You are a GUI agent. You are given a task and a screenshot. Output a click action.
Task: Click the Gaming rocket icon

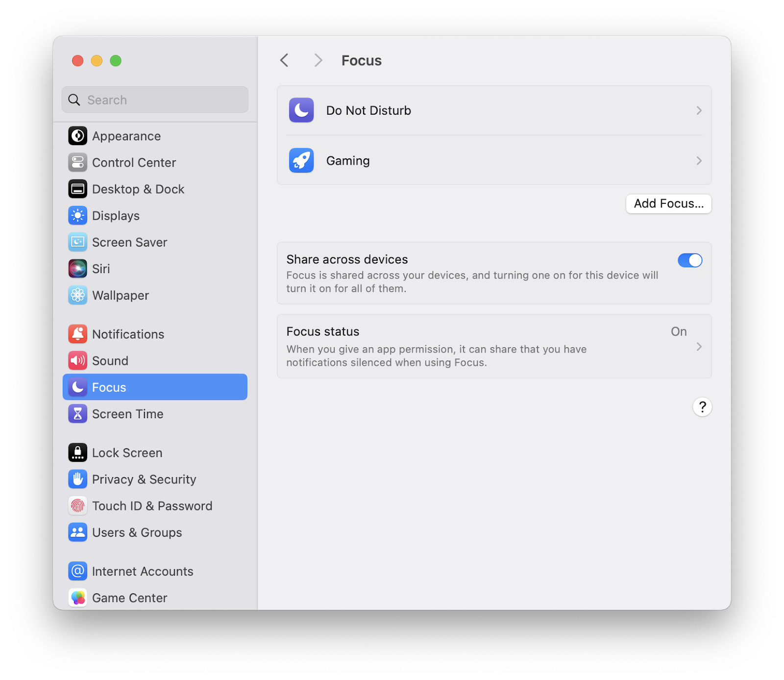tap(301, 160)
